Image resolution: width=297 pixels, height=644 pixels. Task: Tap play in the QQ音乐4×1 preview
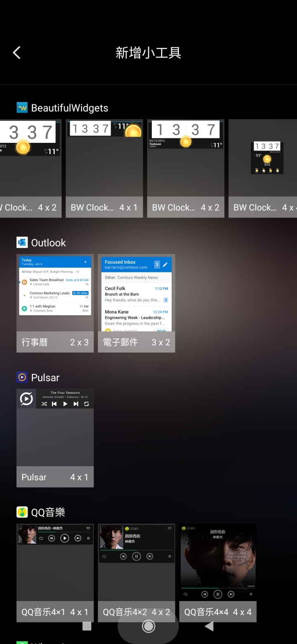coord(64,538)
